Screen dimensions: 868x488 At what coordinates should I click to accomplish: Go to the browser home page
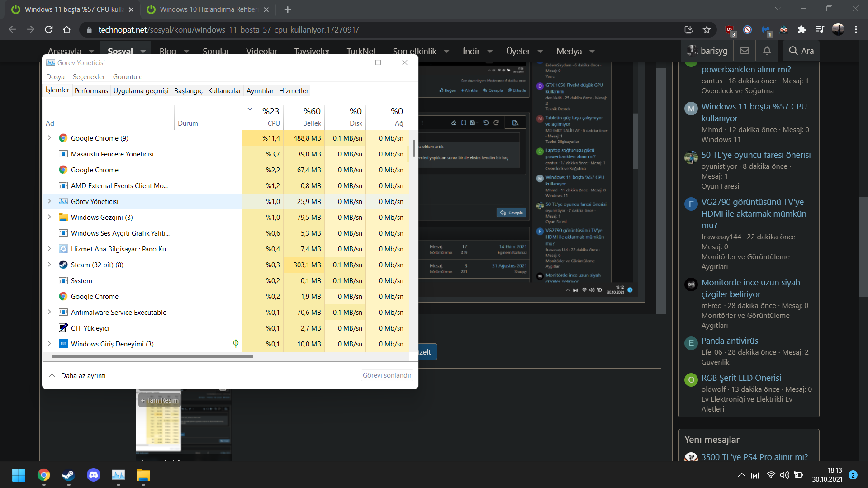coord(67,30)
